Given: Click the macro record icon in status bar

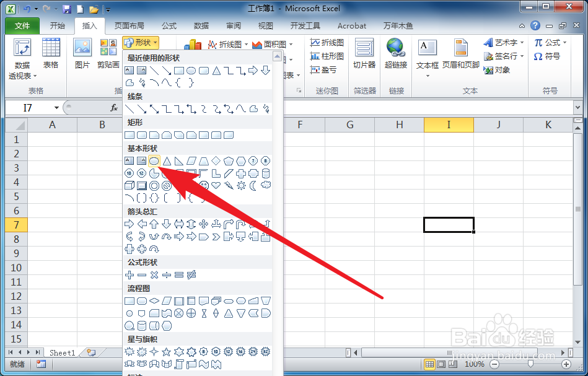Looking at the screenshot, I should coord(41,364).
